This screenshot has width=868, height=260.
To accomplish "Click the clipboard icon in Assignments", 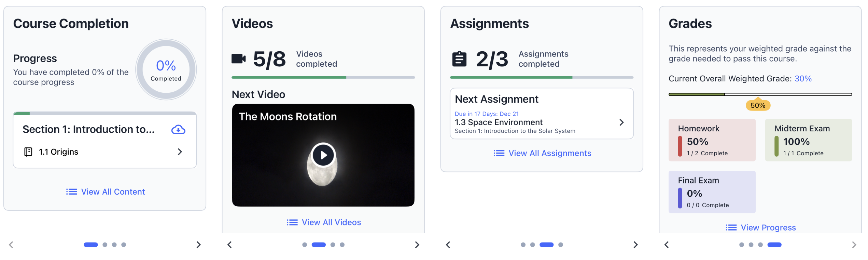I will pos(459,59).
